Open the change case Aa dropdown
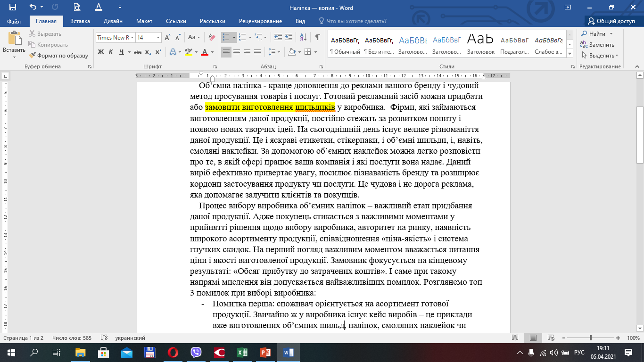 pyautogui.click(x=194, y=37)
